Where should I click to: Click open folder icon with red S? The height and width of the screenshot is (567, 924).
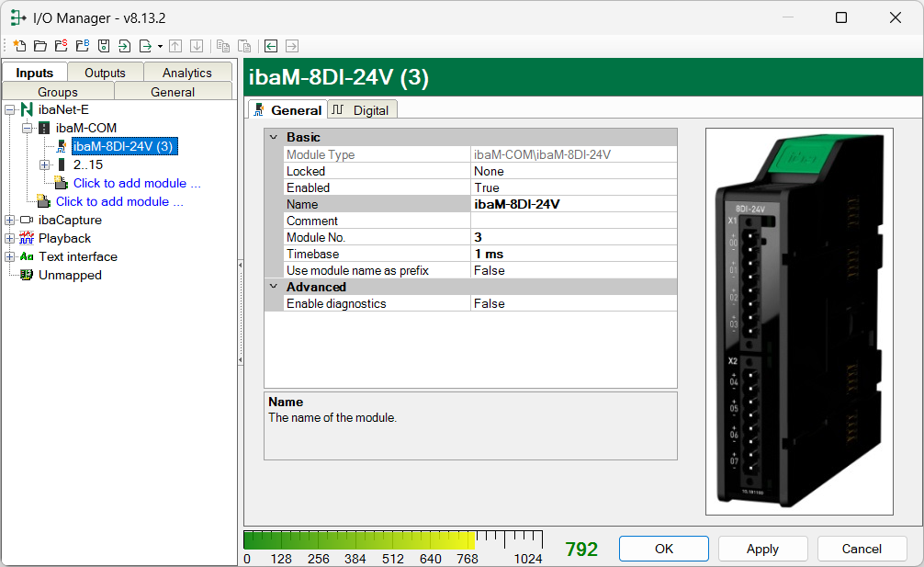pos(62,46)
